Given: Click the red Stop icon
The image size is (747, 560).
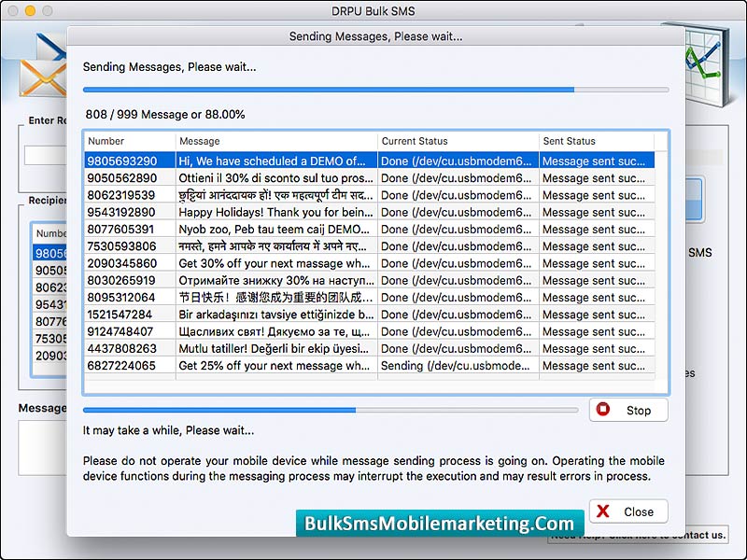Looking at the screenshot, I should point(603,410).
